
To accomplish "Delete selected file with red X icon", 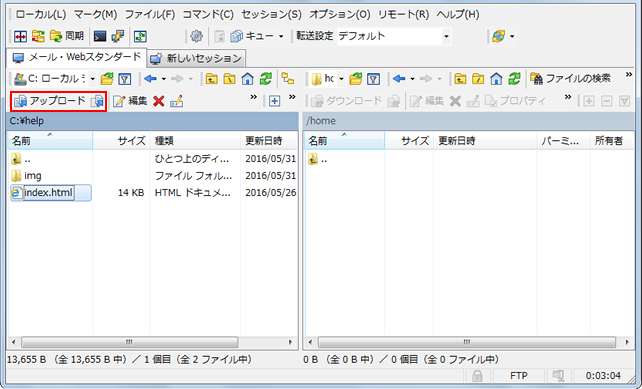I will [159, 101].
